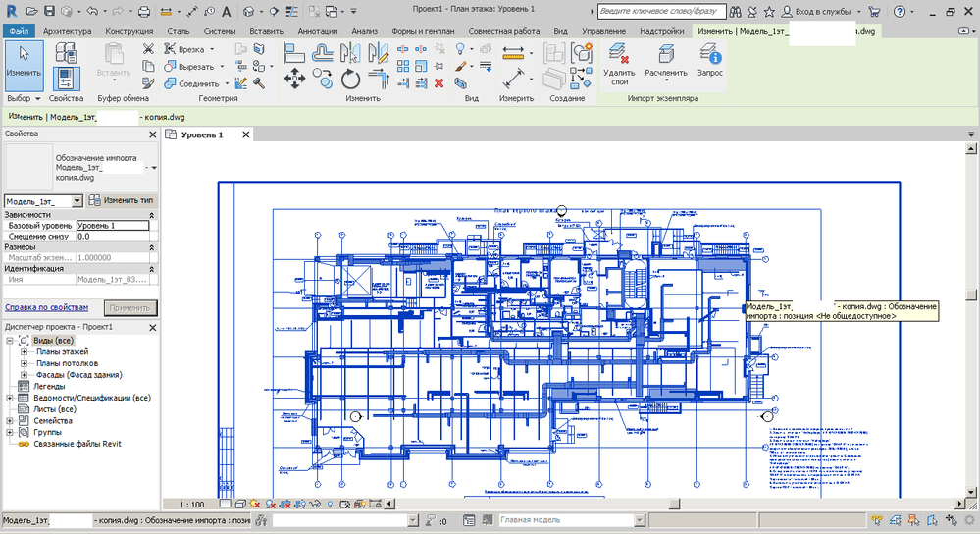Viewport: 980px width, 534px height.
Task: Open the Аннотации ribbon tab
Action: 318,31
